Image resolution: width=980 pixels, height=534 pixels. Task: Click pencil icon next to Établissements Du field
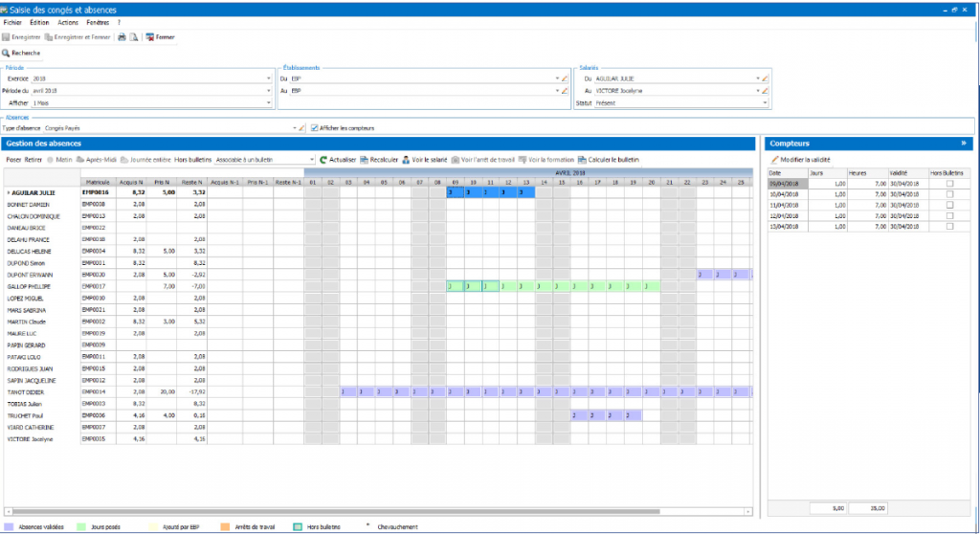coord(565,78)
